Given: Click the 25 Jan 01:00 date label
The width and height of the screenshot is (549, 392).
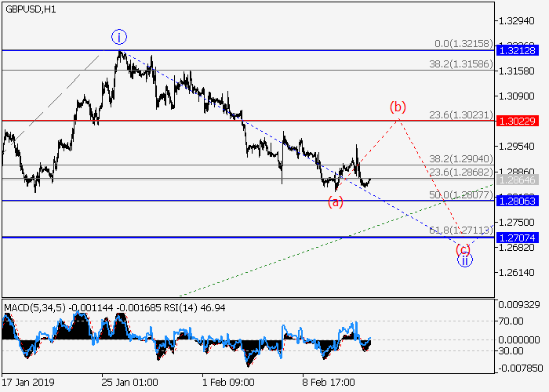Looking at the screenshot, I should coord(130,383).
